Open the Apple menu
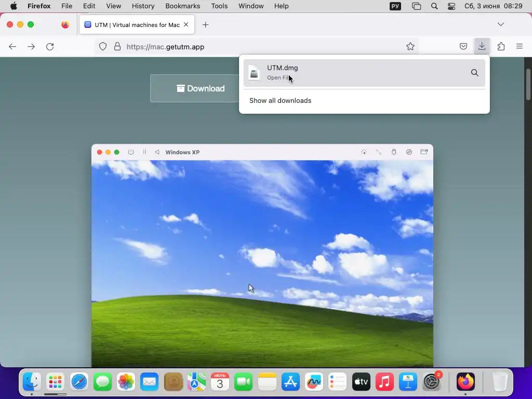This screenshot has height=399, width=532. pyautogui.click(x=14, y=6)
